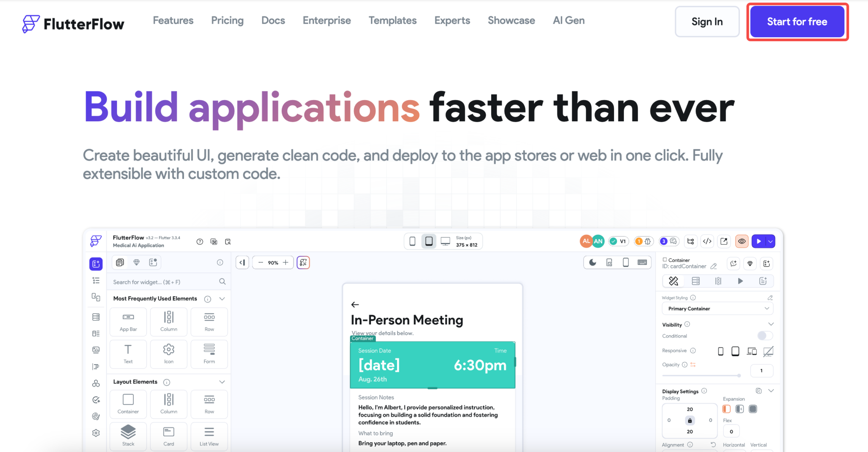
Task: Toggle the preview eye icon
Action: tap(742, 241)
